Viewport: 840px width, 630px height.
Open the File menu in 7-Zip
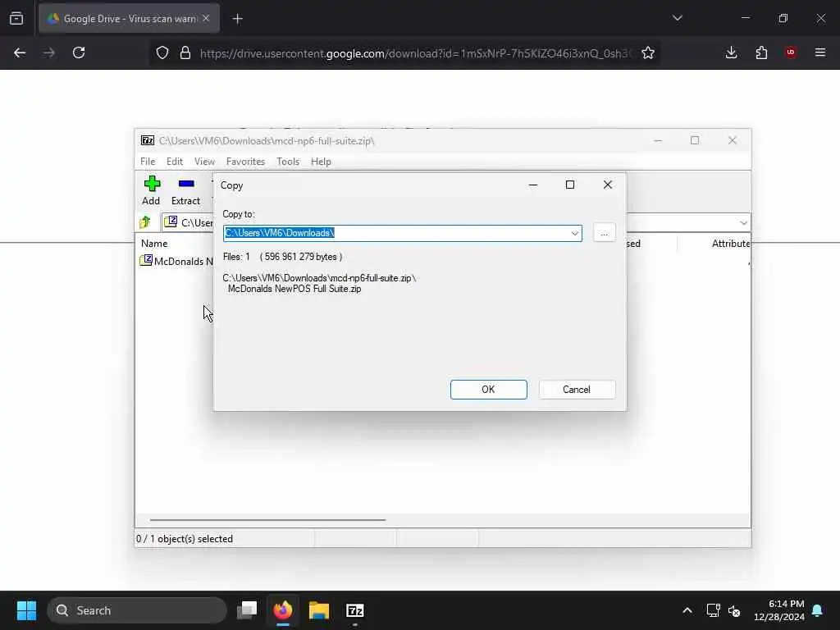pyautogui.click(x=148, y=162)
